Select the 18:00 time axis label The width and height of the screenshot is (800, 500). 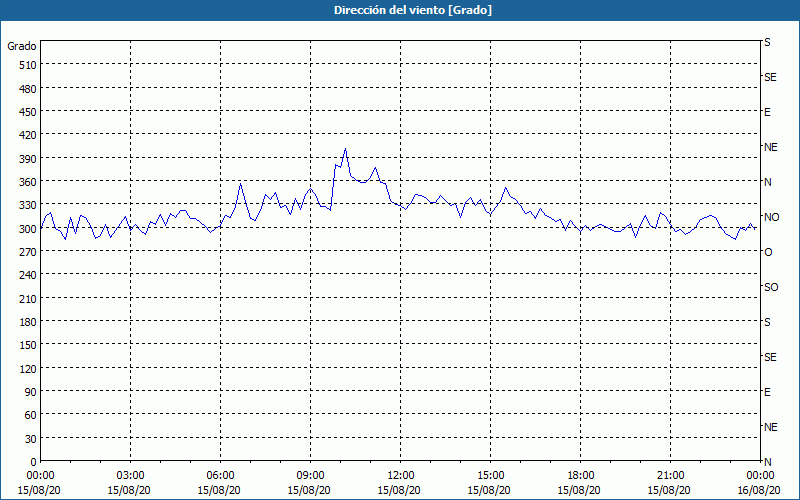point(581,476)
